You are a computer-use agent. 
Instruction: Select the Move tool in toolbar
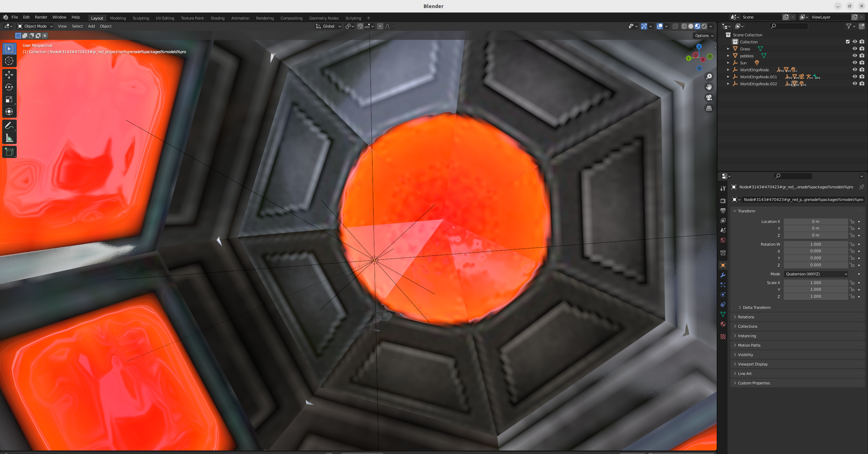click(x=9, y=74)
